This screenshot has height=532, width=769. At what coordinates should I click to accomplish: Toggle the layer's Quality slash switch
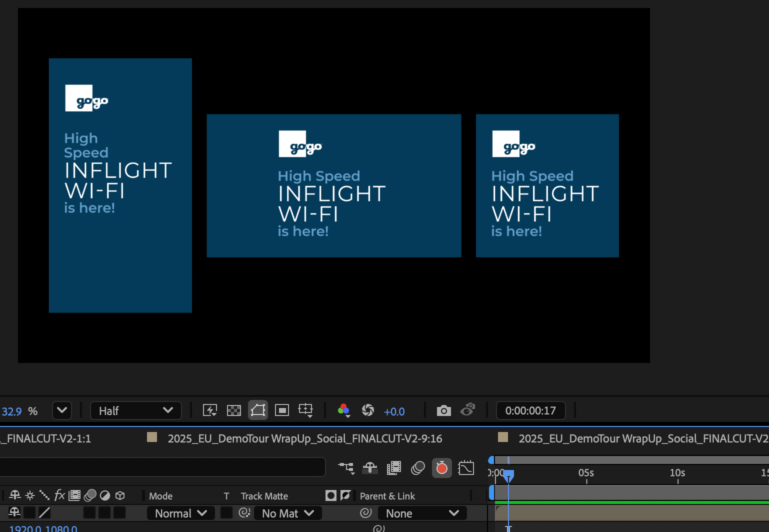point(44,512)
